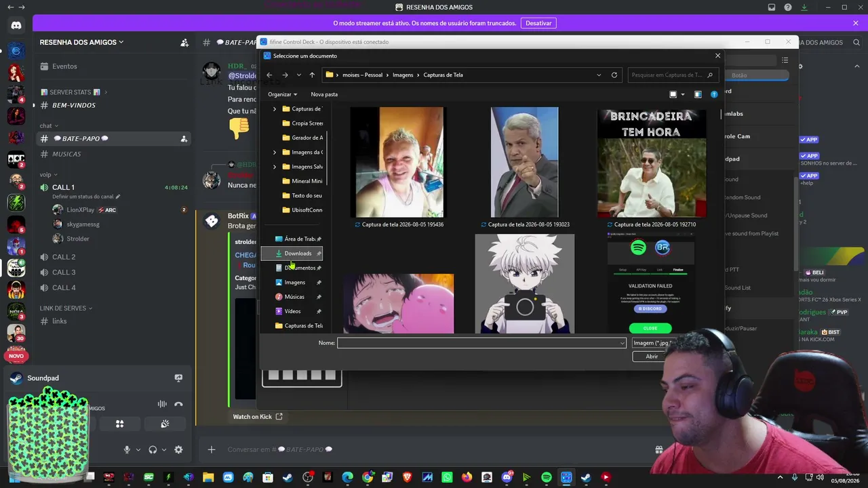868x488 pixels.
Task: Deafen with the headphones icon
Action: pos(153,449)
